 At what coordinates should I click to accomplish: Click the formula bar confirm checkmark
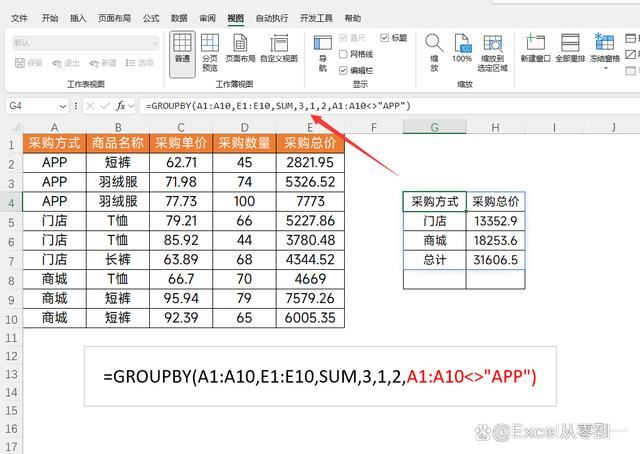tap(105, 106)
